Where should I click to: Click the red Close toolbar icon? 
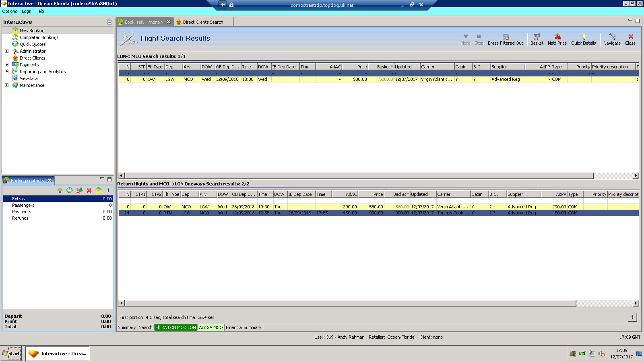tap(631, 37)
